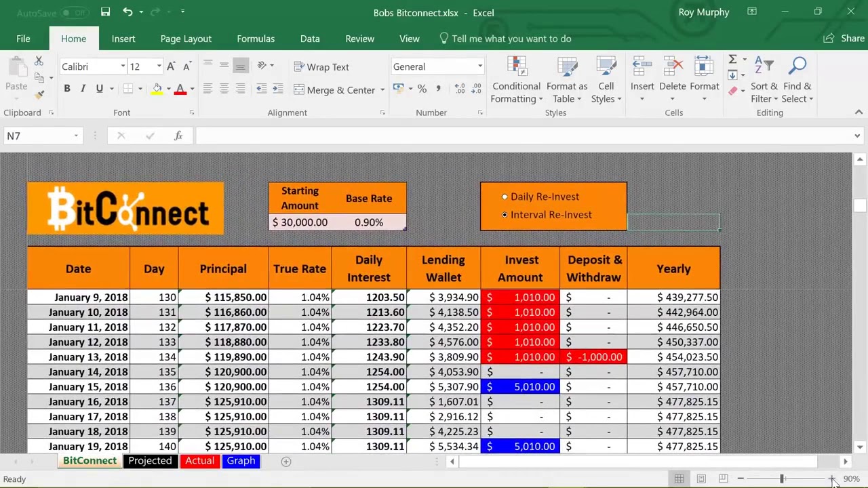Expand the Merge & Center dropdown arrow
Viewport: 868px width, 488px height.
tap(382, 90)
